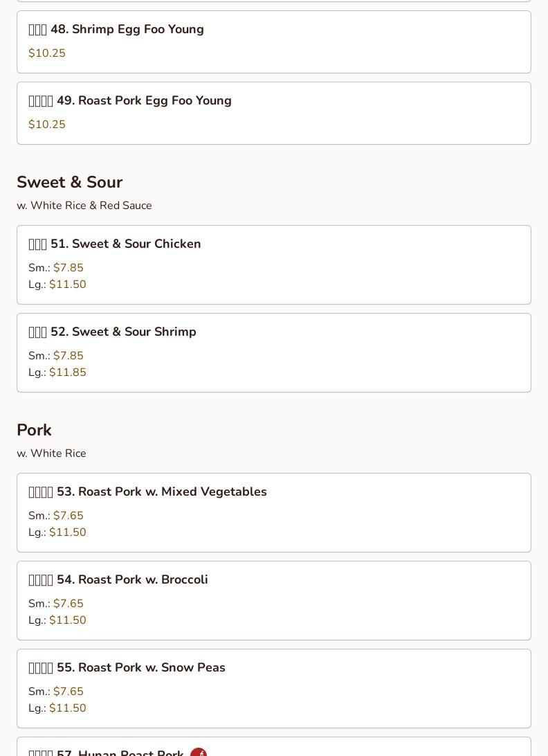Select 49. Roast Pork Egg Foo Young

274,114
